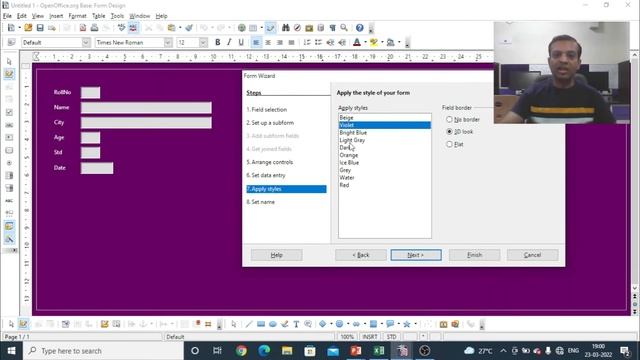Select the No border radio button
Image resolution: width=640 pixels, height=360 pixels.
point(449,120)
